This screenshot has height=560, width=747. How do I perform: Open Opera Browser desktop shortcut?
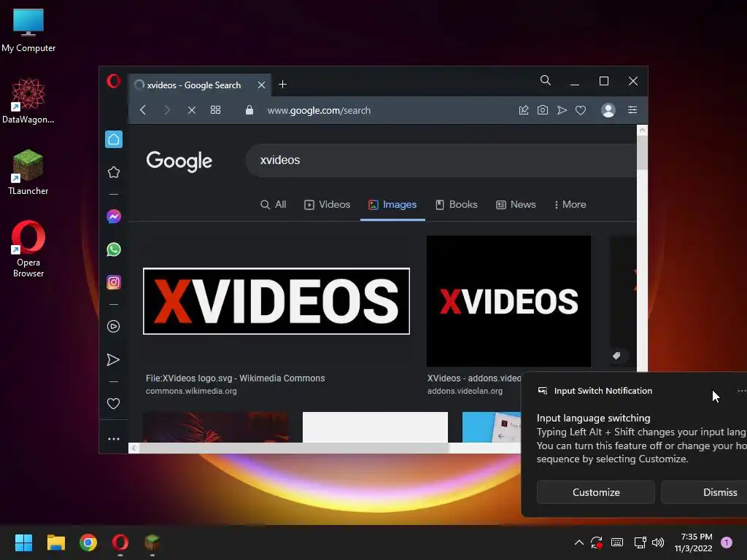point(28,249)
